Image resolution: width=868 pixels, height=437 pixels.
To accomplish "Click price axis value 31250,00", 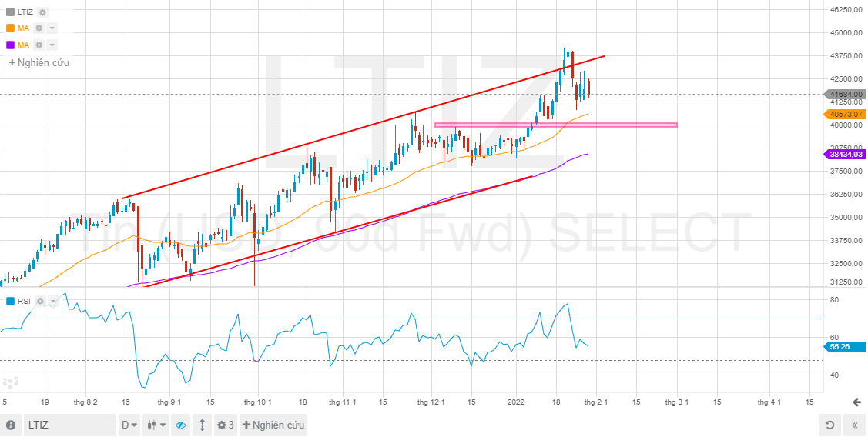I will (x=847, y=282).
